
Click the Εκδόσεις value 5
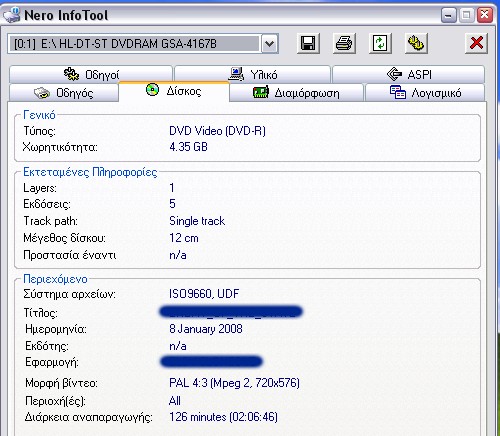[x=172, y=204]
